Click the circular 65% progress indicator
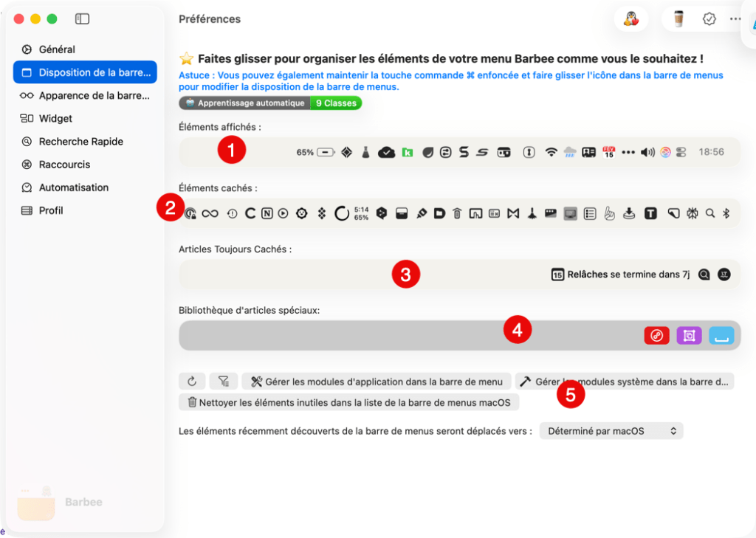756x538 pixels. tap(342, 213)
